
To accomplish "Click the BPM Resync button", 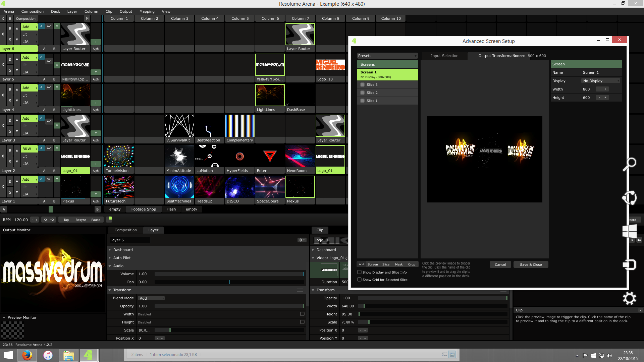I will point(81,220).
